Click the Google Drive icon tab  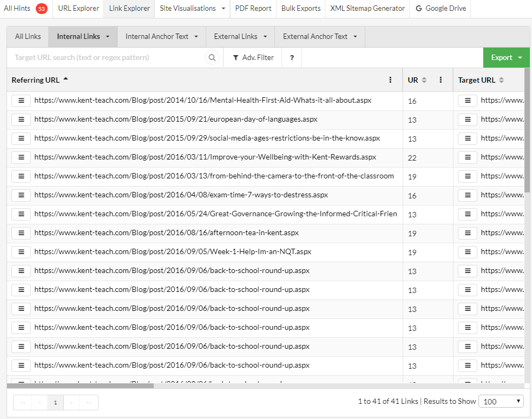441,9
